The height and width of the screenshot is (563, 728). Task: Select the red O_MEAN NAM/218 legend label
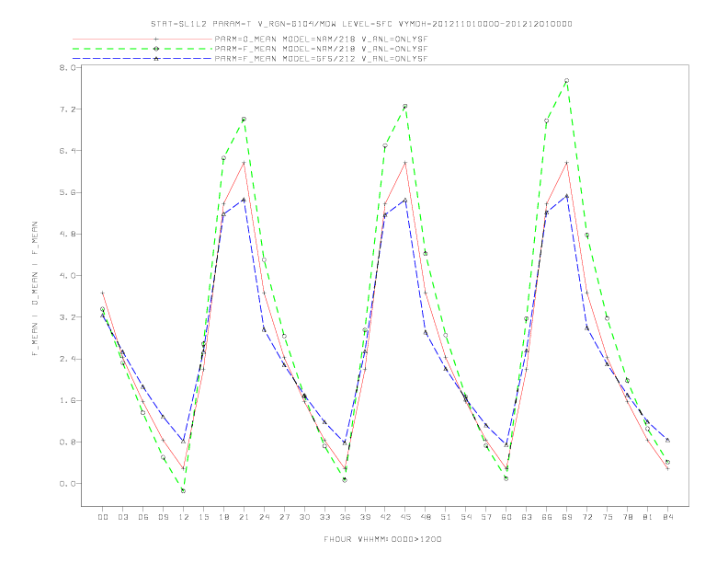coord(321,39)
